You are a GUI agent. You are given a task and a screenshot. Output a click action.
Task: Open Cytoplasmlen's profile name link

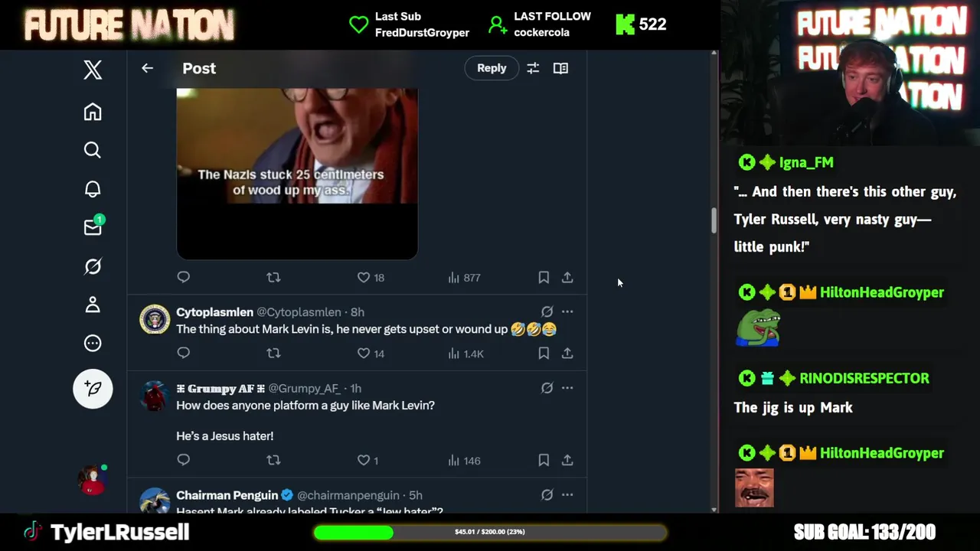click(214, 312)
